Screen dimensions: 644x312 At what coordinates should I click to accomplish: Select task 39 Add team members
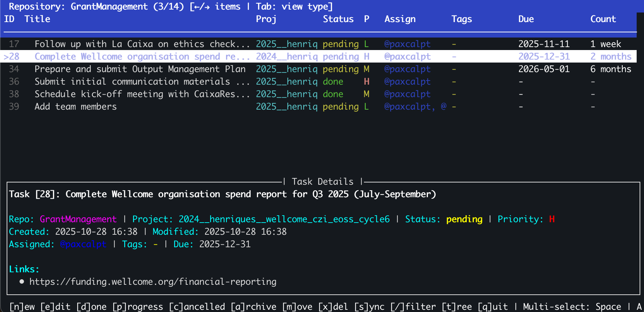pos(76,107)
